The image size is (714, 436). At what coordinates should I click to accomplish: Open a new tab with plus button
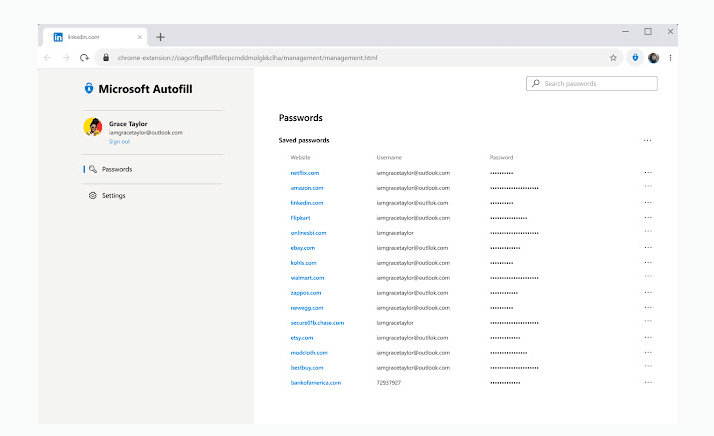160,37
